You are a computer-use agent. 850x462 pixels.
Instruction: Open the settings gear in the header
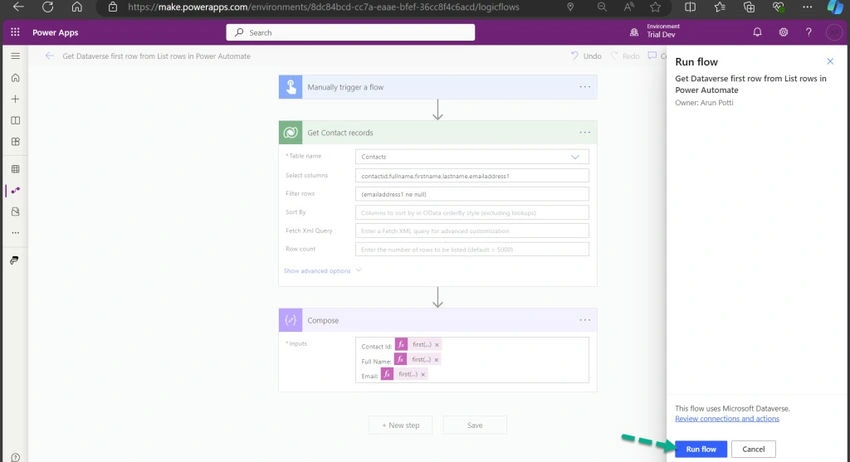pyautogui.click(x=783, y=32)
